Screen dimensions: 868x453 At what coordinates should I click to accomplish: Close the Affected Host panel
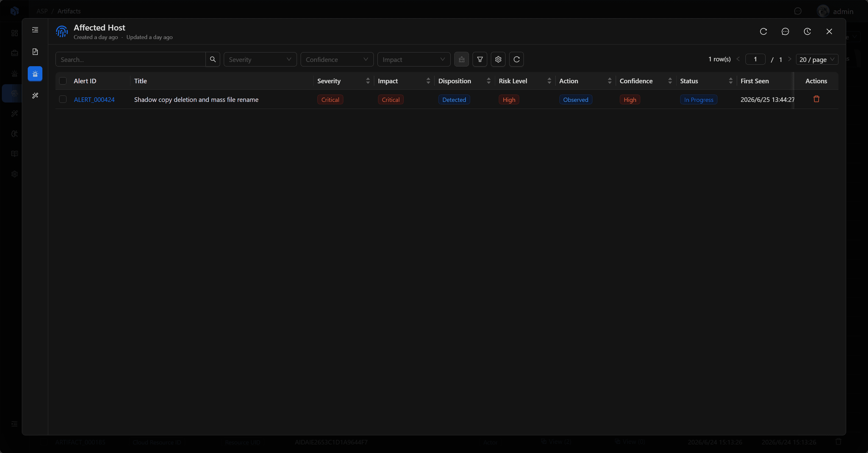(829, 31)
